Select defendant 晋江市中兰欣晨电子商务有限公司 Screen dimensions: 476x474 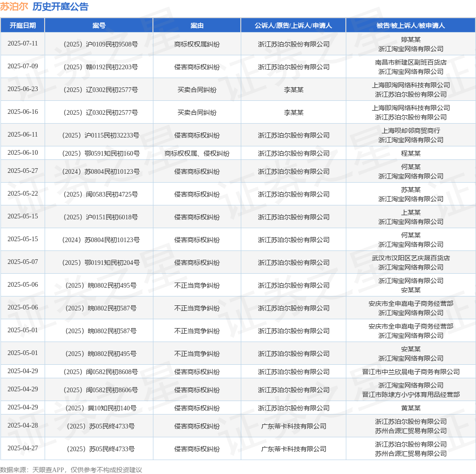[411, 372]
